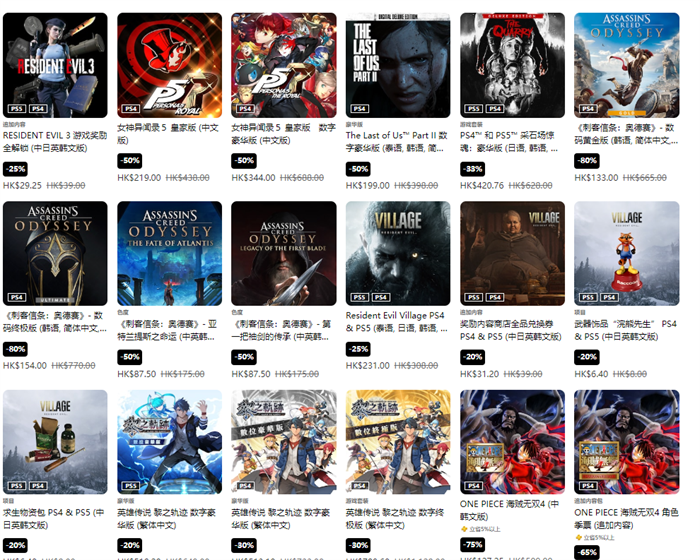The width and height of the screenshot is (700, 560).
Task: Open the Resident Evil Village wolf cover
Action: click(398, 253)
